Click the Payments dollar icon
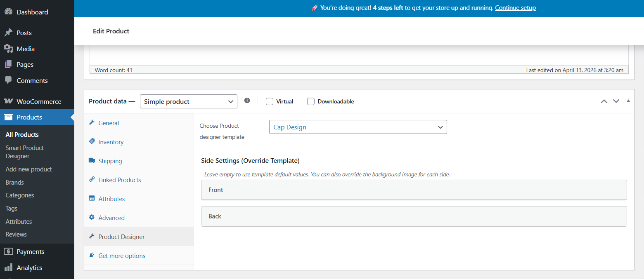This screenshot has height=279, width=644. [x=8, y=251]
